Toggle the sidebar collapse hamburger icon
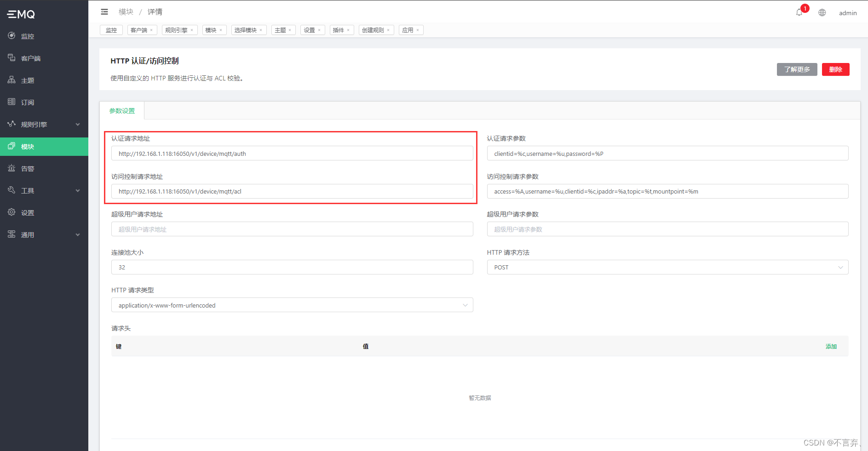The image size is (868, 451). (x=104, y=12)
